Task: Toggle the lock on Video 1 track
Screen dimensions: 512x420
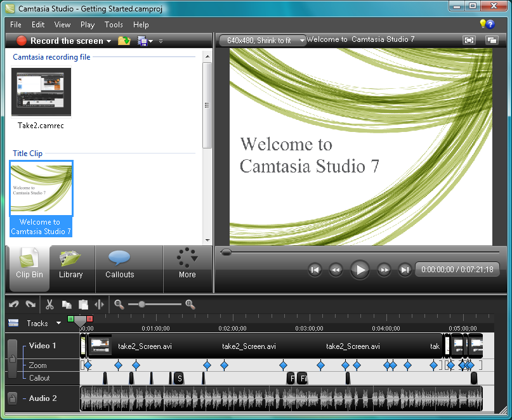Action: [x=13, y=359]
